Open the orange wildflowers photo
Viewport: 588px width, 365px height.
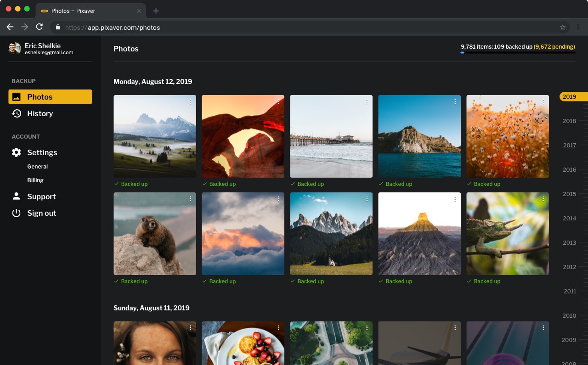508,136
